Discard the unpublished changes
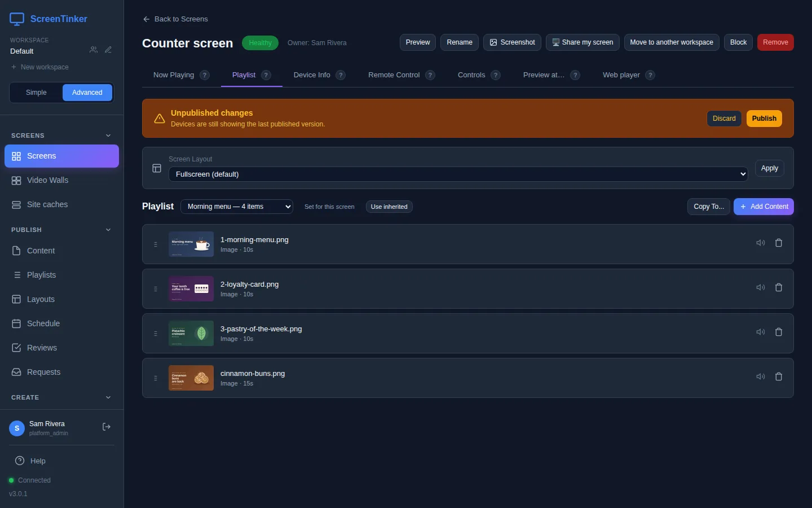The height and width of the screenshot is (508, 812). tap(724, 119)
